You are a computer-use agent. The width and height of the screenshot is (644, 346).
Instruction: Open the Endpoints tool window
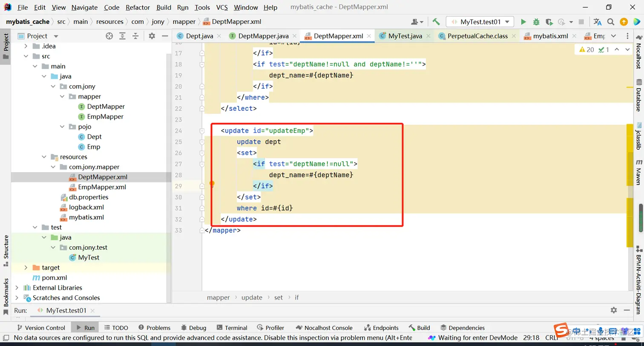click(x=382, y=328)
